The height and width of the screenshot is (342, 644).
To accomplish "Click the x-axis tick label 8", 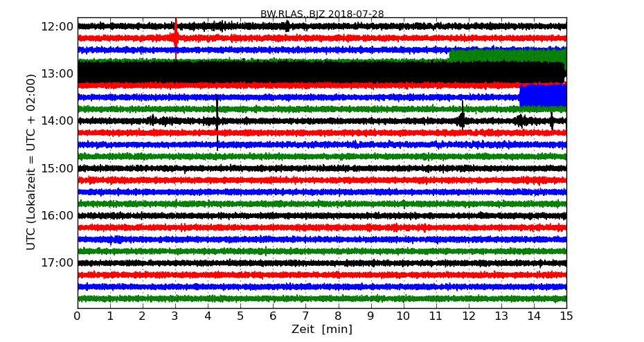I will tap(338, 317).
